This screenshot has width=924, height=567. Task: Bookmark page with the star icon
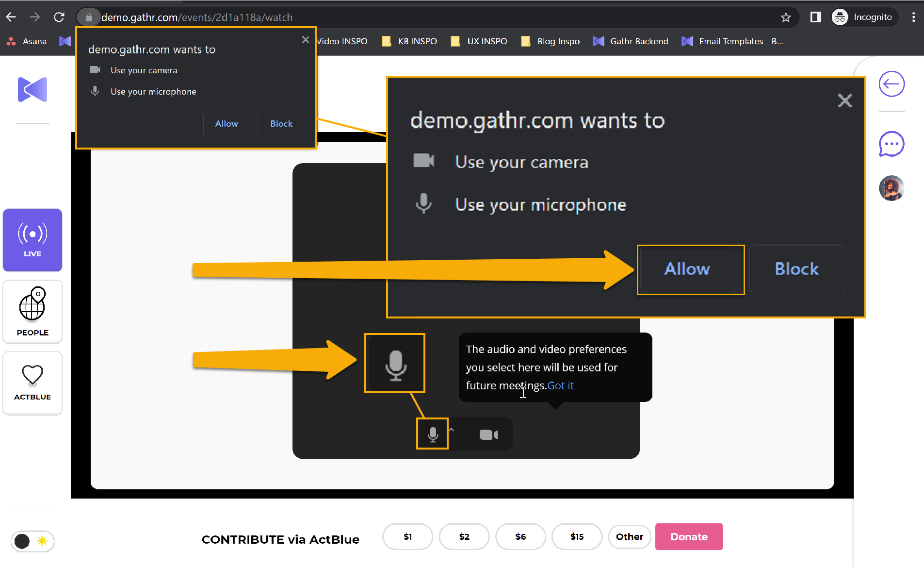(786, 17)
